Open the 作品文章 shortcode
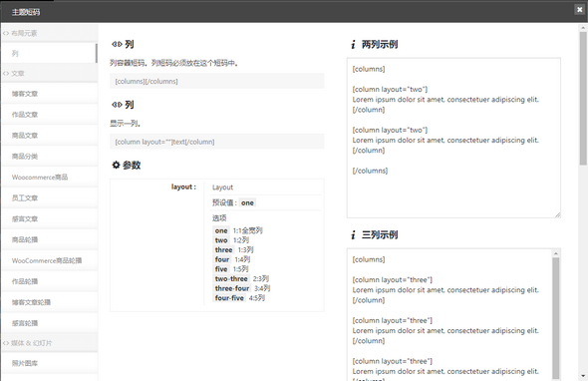This screenshot has height=381, width=588. (x=50, y=115)
